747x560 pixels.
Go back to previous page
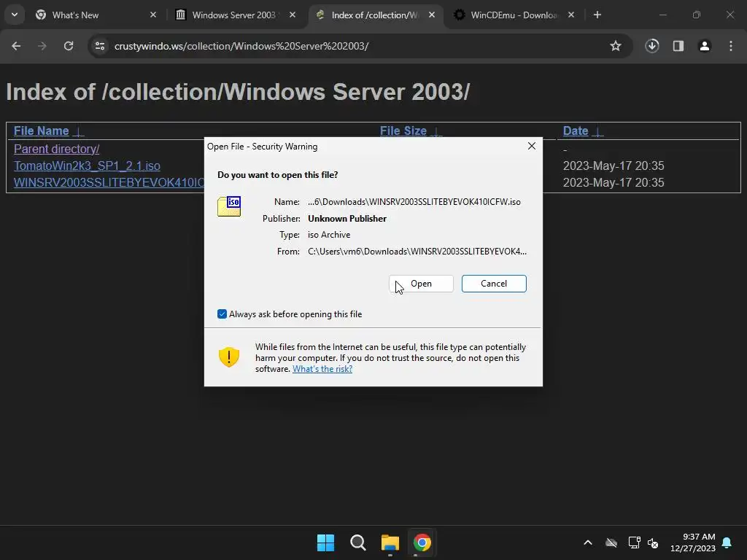coord(16,46)
